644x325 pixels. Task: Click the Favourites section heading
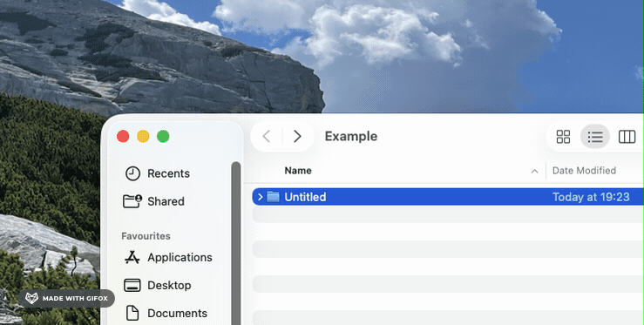[146, 236]
